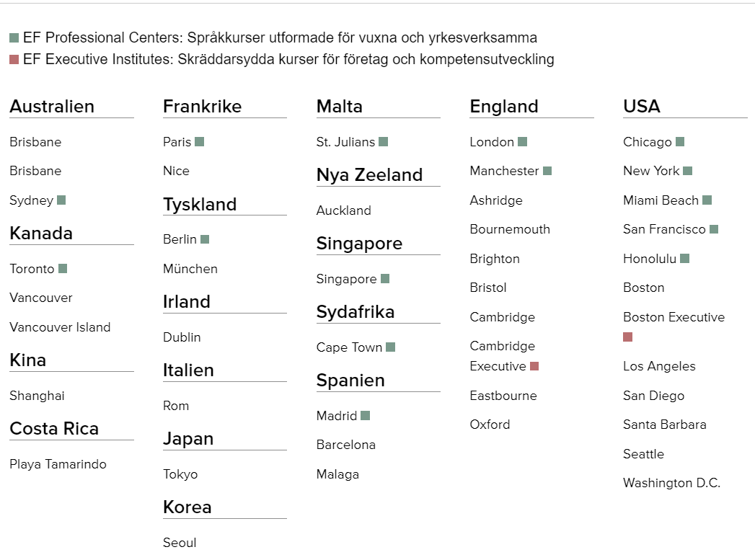Click the red marker beside Cambridge Executive
This screenshot has width=755, height=560.
(x=534, y=366)
